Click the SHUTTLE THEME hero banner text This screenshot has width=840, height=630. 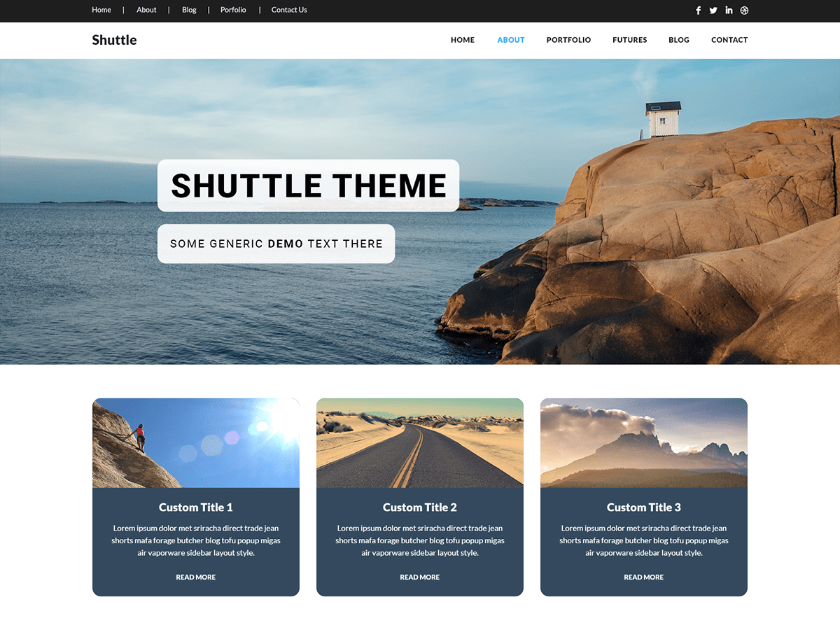[309, 185]
